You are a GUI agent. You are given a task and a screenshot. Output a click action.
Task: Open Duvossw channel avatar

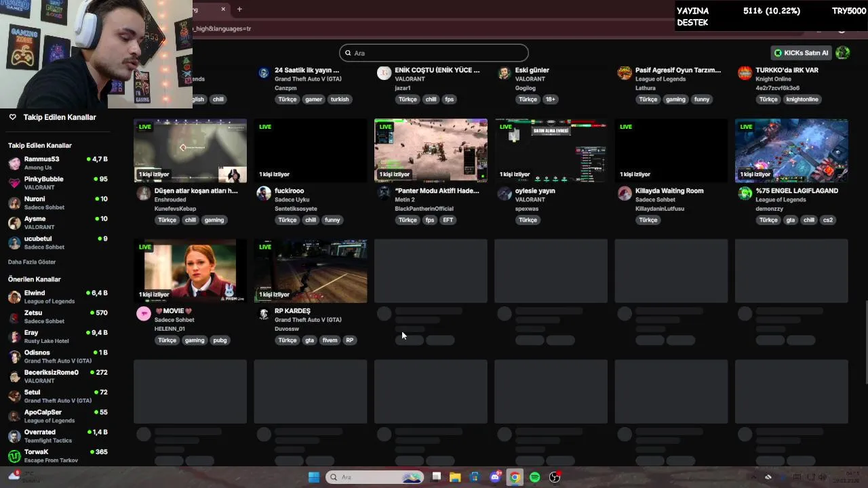click(x=264, y=314)
